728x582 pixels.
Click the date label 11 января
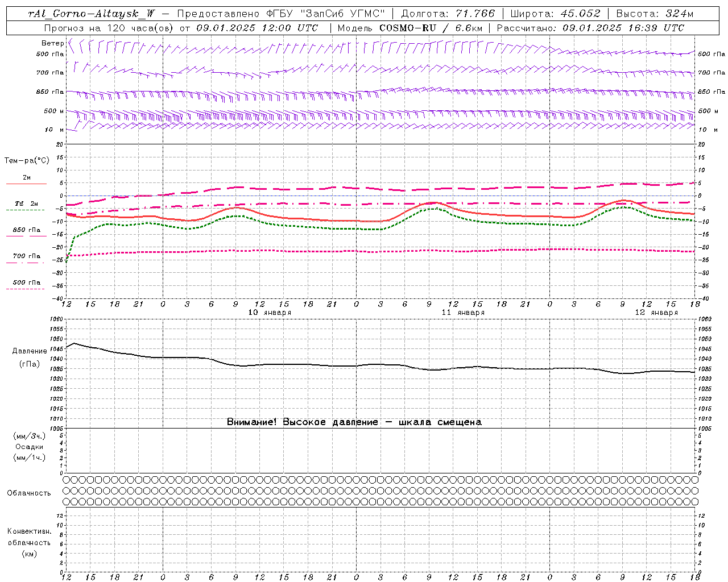pos(463,313)
